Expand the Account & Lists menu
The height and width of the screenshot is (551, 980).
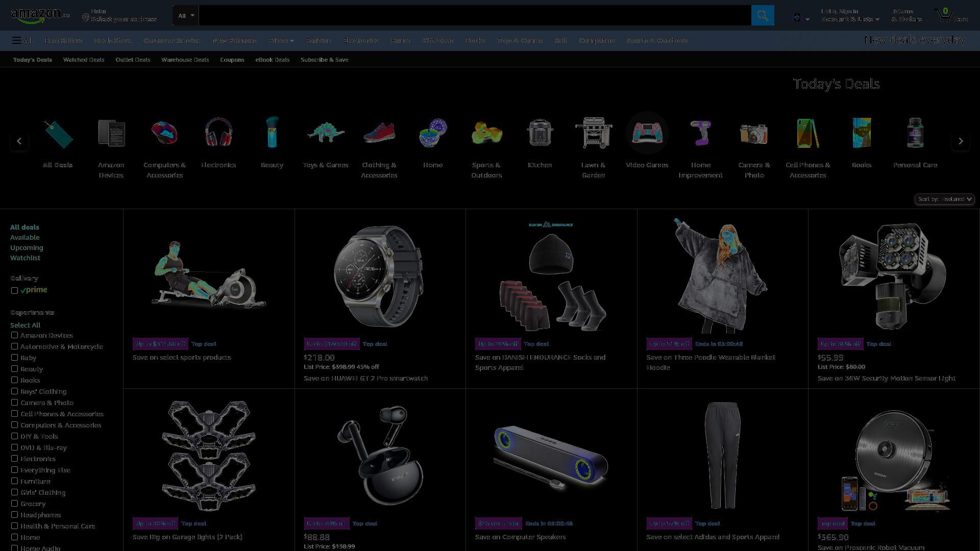pos(850,15)
